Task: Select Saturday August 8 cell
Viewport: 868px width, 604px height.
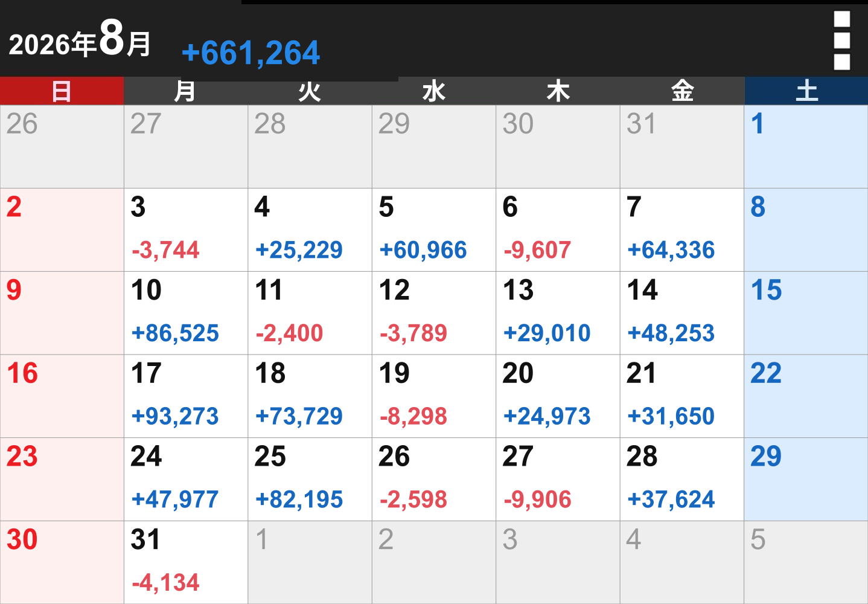Action: tap(806, 230)
